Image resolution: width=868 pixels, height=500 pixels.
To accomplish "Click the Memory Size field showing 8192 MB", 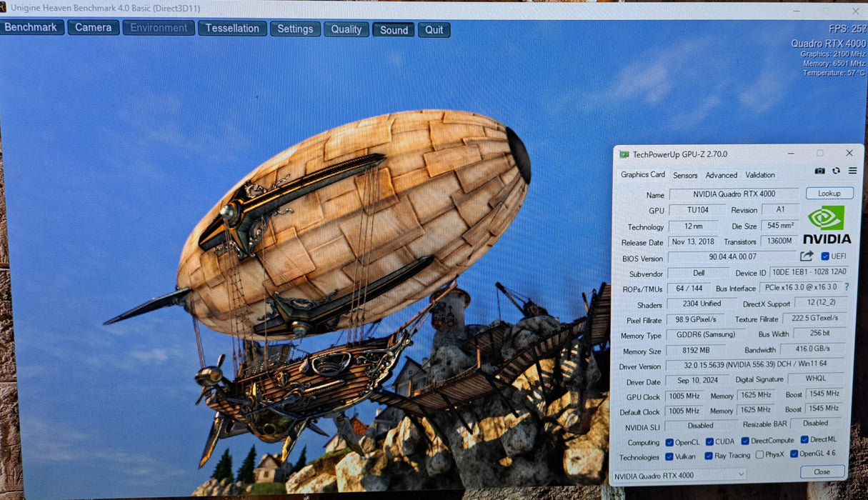I will pos(696,351).
